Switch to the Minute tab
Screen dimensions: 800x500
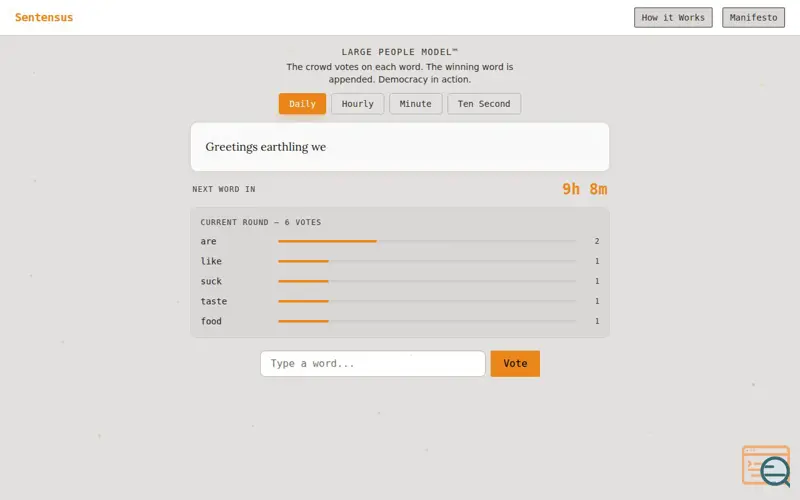(415, 104)
